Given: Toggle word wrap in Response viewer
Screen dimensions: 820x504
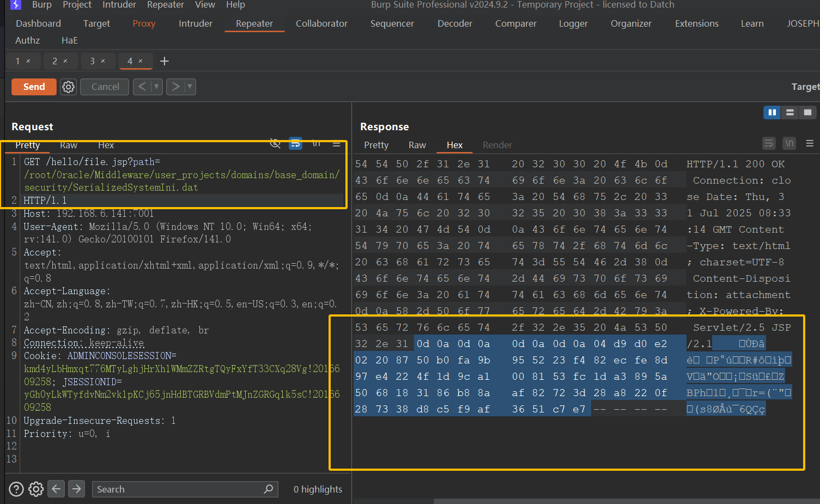Looking at the screenshot, I should tap(769, 143).
